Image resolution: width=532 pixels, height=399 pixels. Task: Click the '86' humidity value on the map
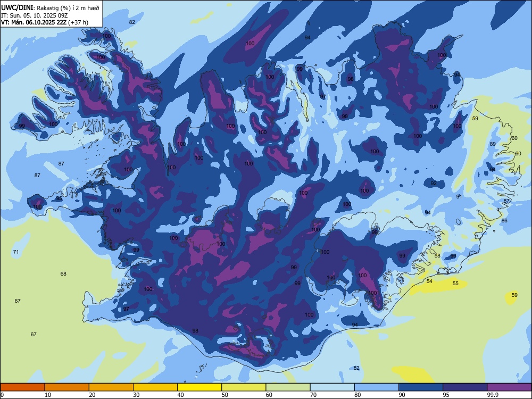pyautogui.click(x=504, y=221)
